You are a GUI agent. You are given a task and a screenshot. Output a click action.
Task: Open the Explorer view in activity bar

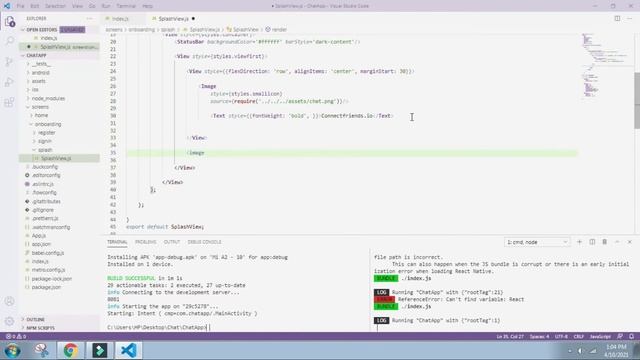(x=9, y=21)
